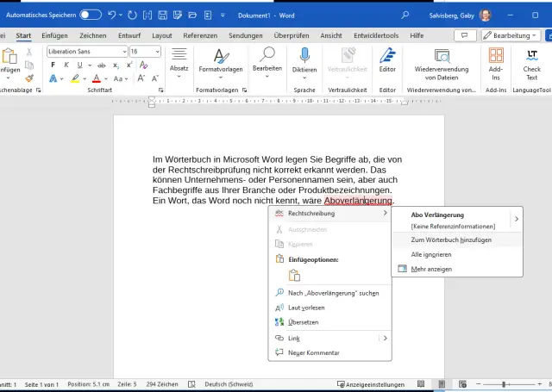
Task: Click the Wiederverwendung von Dateien icon
Action: 442,59
